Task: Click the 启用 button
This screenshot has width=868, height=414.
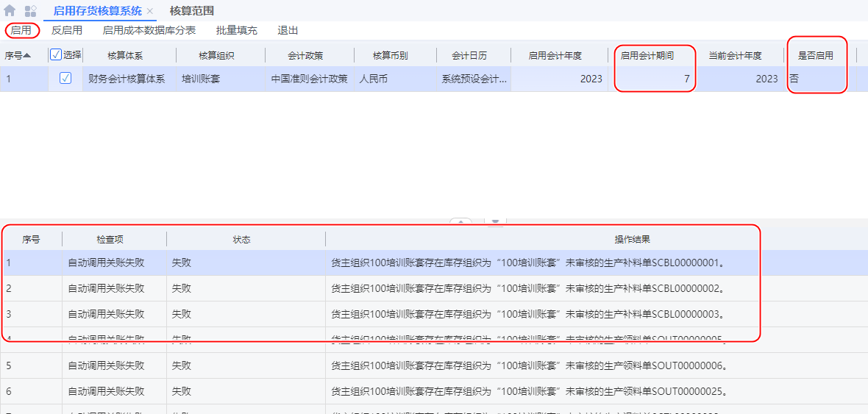Action: [x=21, y=30]
